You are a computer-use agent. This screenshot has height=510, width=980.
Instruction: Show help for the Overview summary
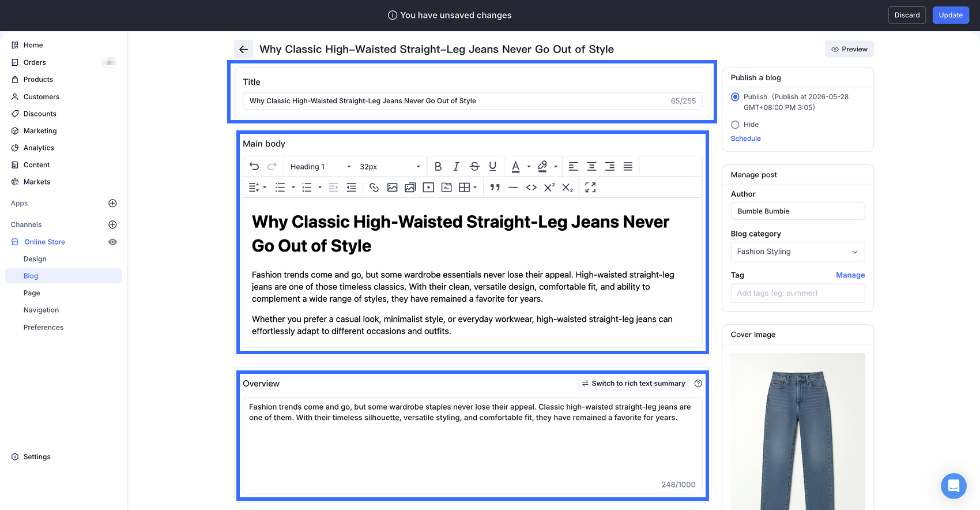(x=698, y=383)
